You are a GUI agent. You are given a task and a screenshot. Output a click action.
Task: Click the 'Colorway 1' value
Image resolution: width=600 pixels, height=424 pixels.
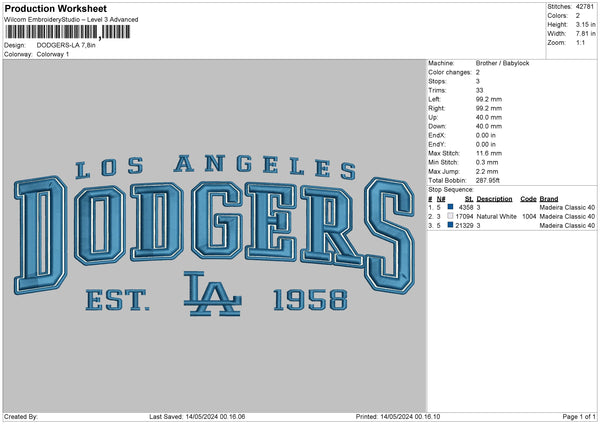pyautogui.click(x=53, y=54)
